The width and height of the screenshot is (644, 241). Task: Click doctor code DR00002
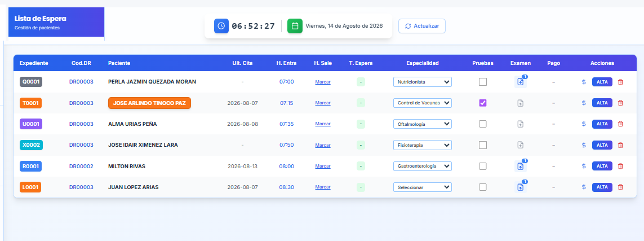tap(81, 166)
